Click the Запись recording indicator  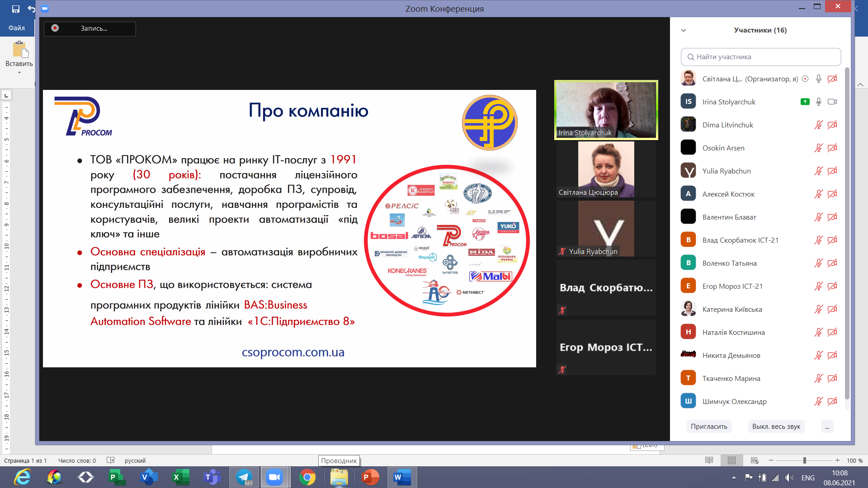pos(90,28)
